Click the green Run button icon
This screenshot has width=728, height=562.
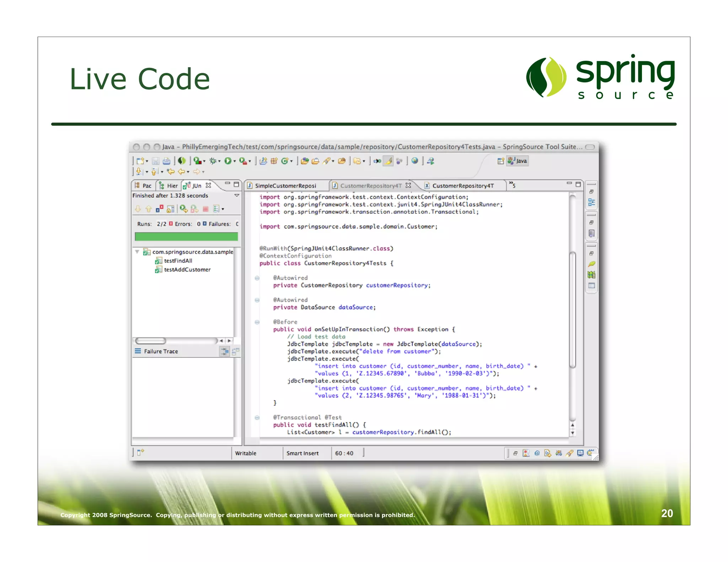point(228,161)
